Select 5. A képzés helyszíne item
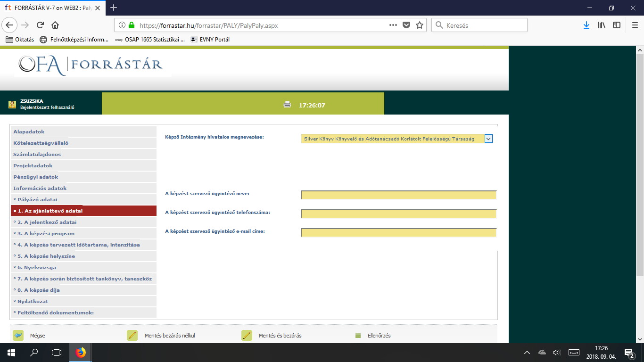Image resolution: width=644 pixels, height=362 pixels. click(x=83, y=256)
